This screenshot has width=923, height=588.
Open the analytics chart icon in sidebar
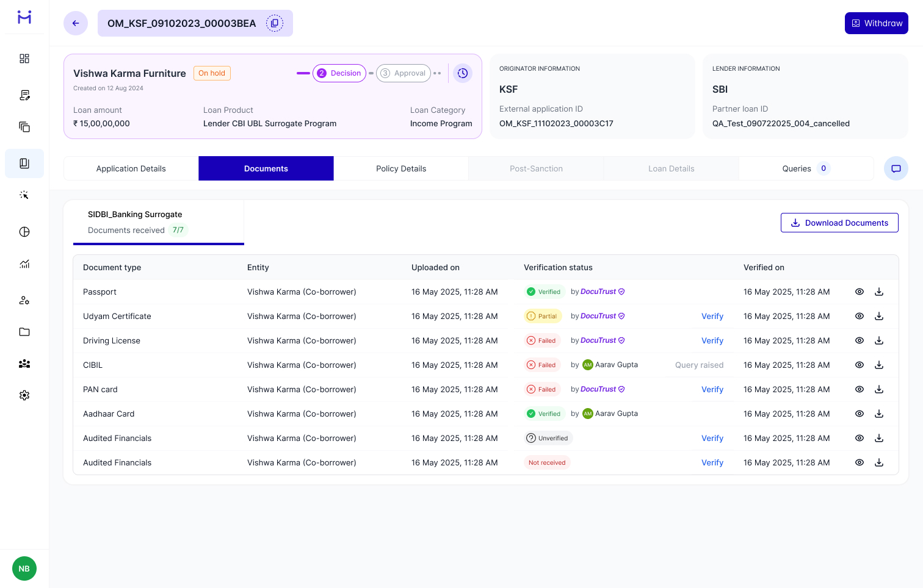(24, 264)
